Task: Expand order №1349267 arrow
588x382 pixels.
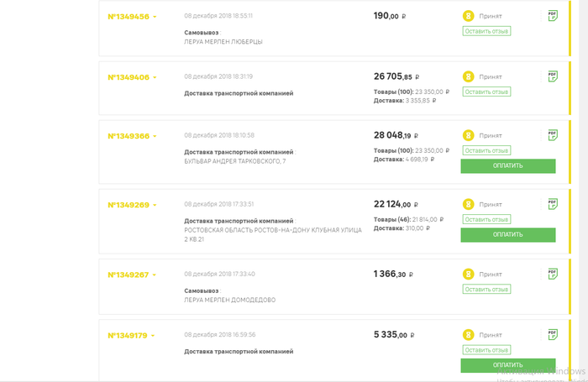Action: (155, 275)
